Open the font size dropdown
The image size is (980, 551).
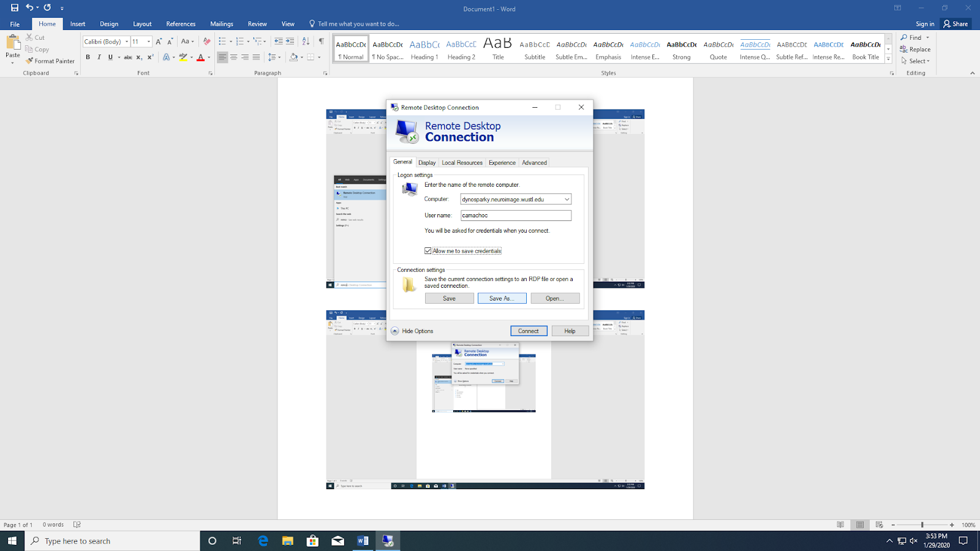tap(149, 42)
